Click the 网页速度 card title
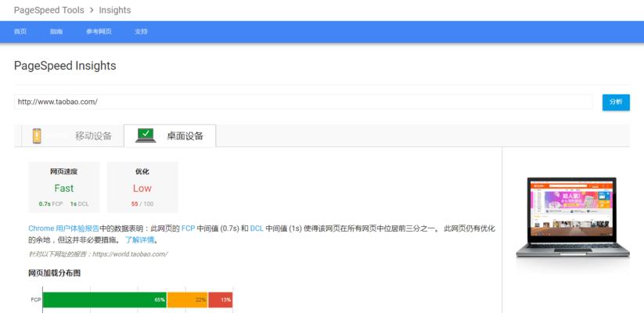Screen dimensions: 644x313 pyautogui.click(x=63, y=171)
